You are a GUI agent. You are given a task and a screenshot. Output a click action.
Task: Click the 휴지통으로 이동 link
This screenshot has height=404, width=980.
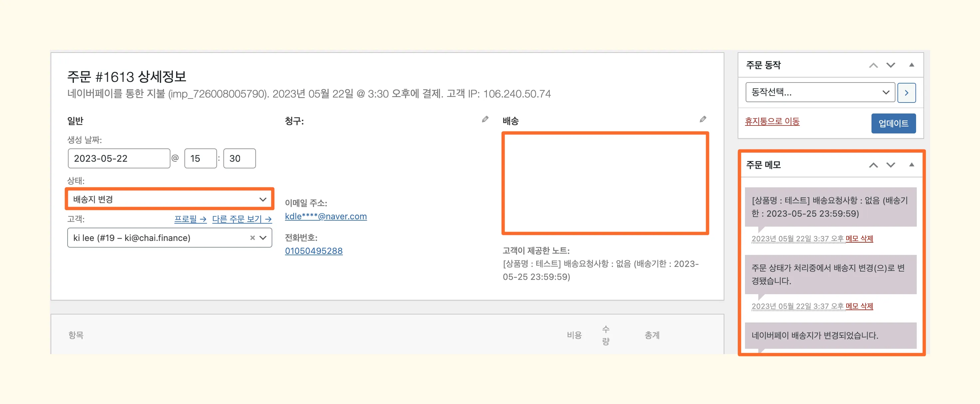pyautogui.click(x=772, y=121)
